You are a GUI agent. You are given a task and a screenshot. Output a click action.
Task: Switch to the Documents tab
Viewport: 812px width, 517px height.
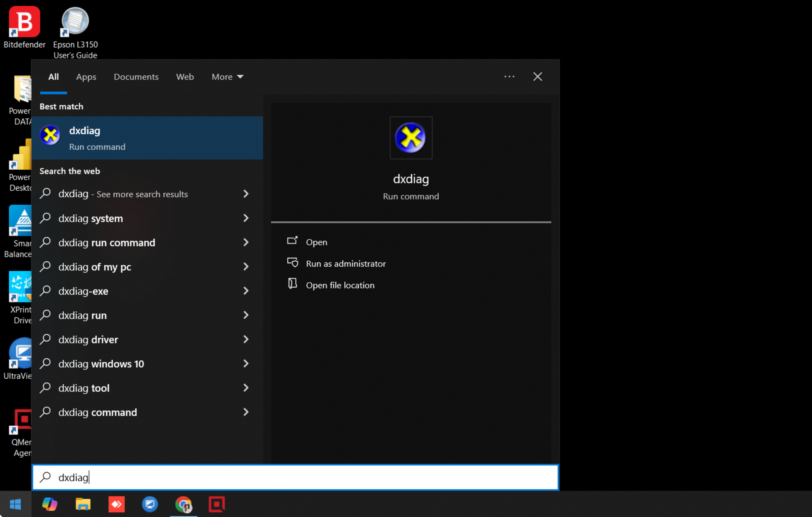point(136,77)
